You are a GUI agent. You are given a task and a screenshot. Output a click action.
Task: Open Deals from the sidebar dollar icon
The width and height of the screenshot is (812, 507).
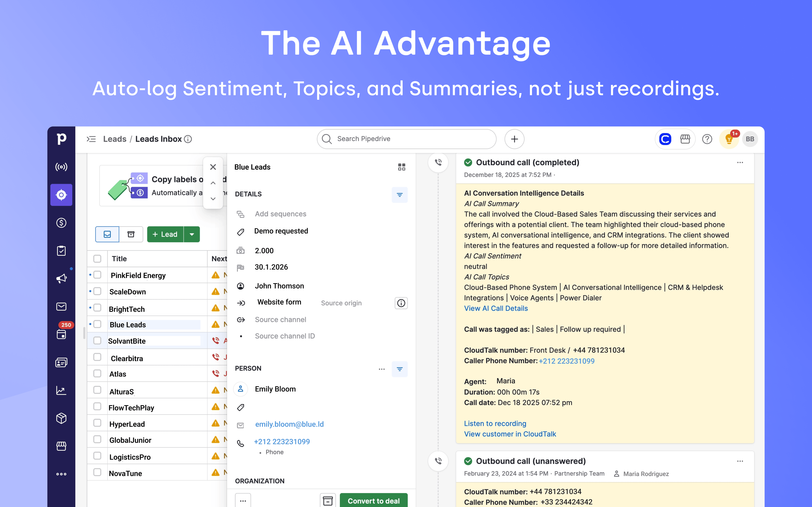tap(61, 222)
